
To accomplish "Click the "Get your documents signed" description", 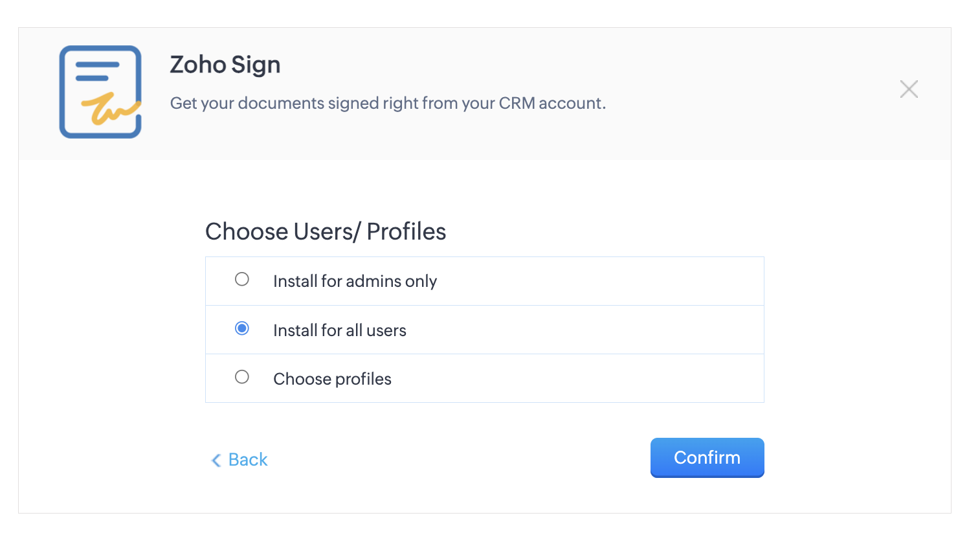I will pyautogui.click(x=388, y=103).
